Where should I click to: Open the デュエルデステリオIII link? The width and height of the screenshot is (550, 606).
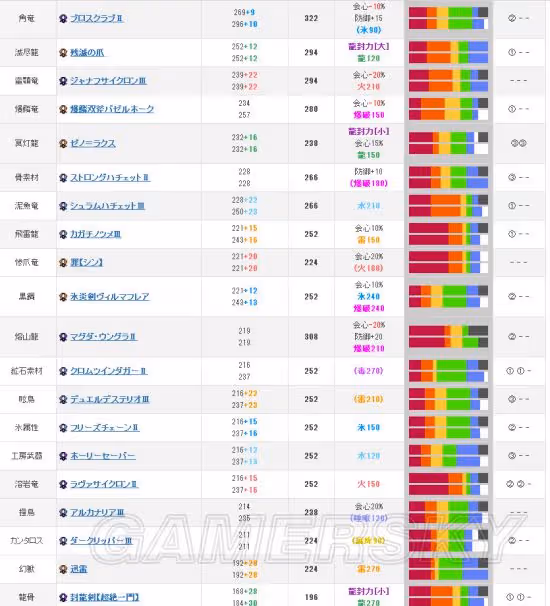pyautogui.click(x=110, y=399)
